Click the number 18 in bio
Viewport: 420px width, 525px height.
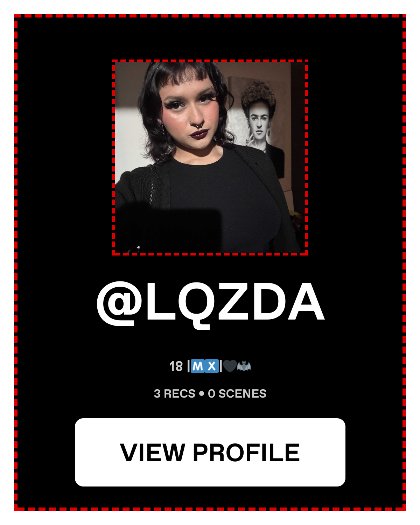176,366
